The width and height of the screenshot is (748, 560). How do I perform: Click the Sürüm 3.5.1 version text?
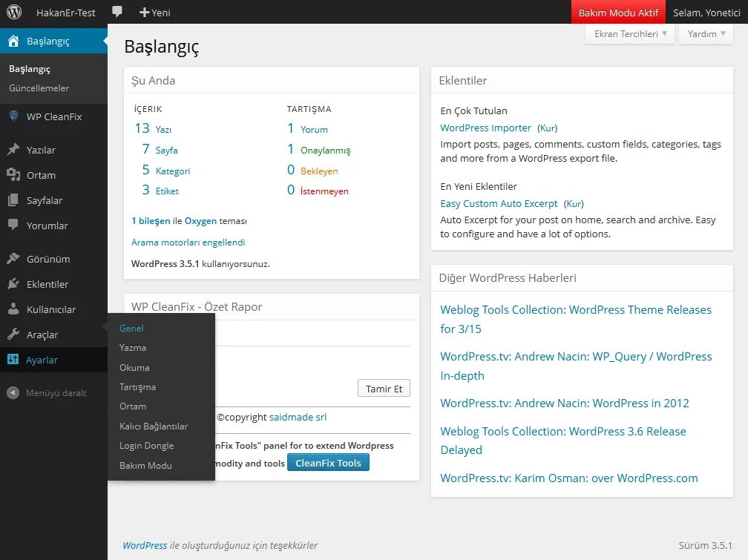[705, 545]
